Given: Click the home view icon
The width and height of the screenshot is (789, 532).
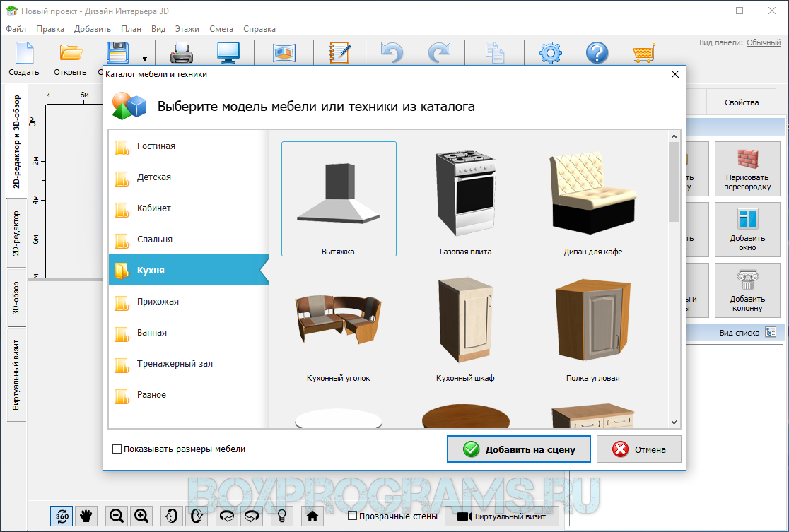Looking at the screenshot, I should pyautogui.click(x=312, y=516).
